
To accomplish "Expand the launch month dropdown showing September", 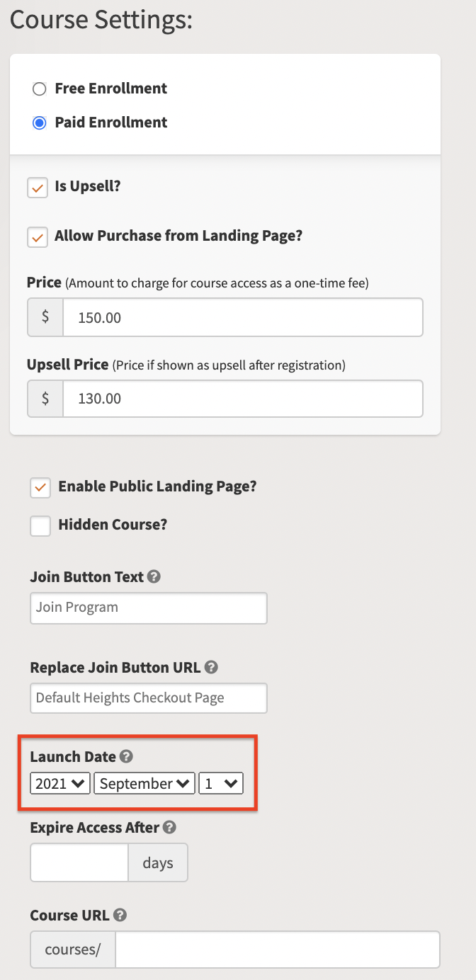I will pos(144,783).
